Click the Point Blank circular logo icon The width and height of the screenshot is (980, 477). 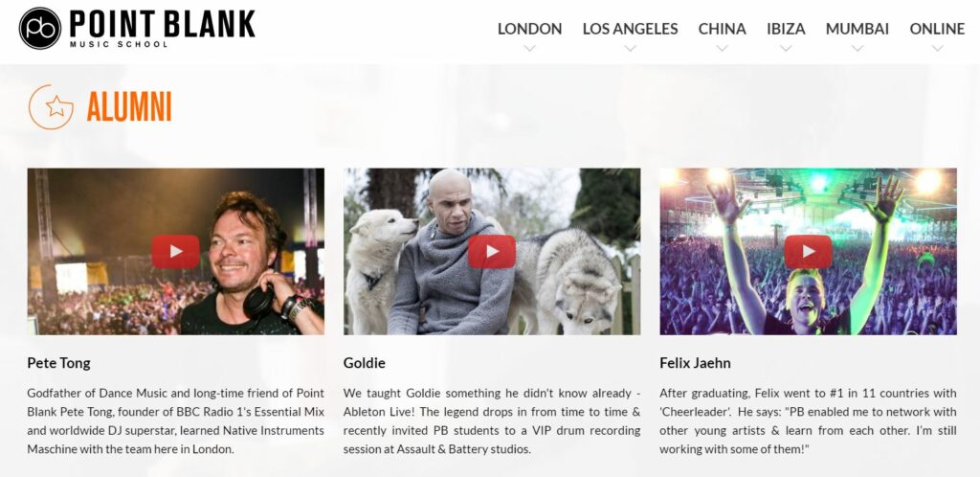pyautogui.click(x=40, y=28)
